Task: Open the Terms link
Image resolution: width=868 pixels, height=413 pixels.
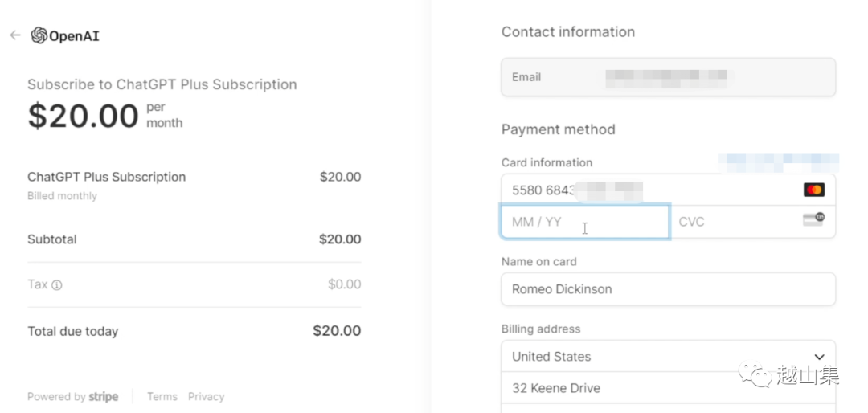Action: [x=162, y=397]
